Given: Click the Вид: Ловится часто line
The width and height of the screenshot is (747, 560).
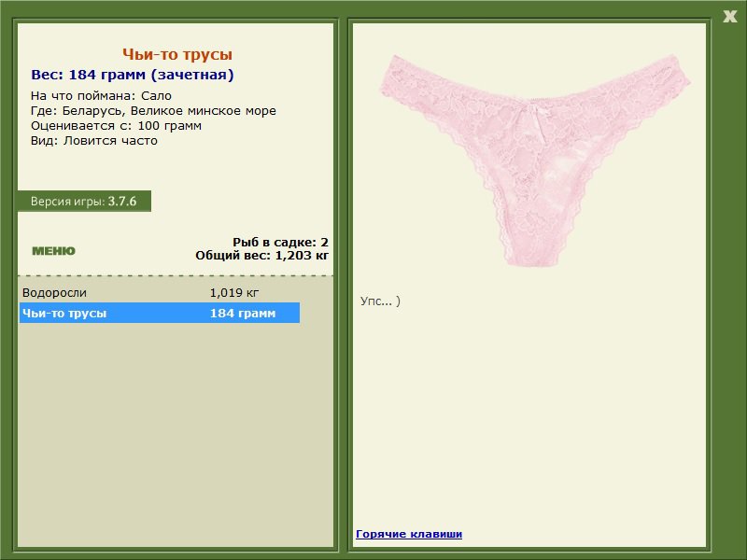Looking at the screenshot, I should [94, 141].
